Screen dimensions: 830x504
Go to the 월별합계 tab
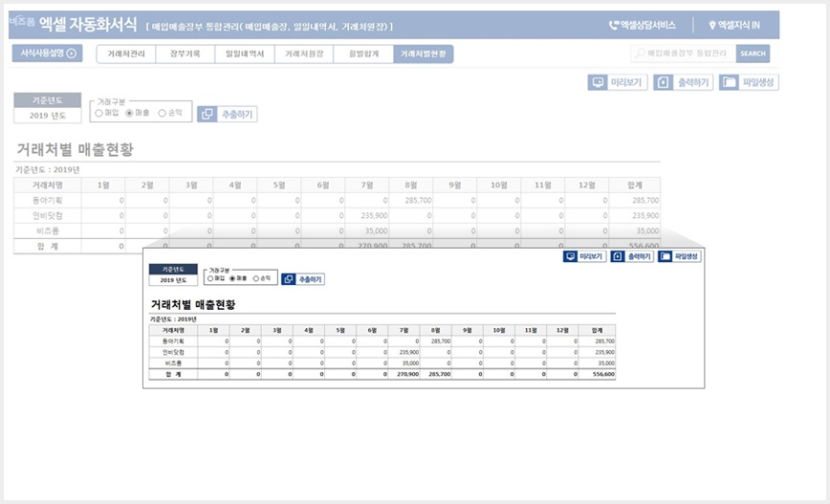363,54
